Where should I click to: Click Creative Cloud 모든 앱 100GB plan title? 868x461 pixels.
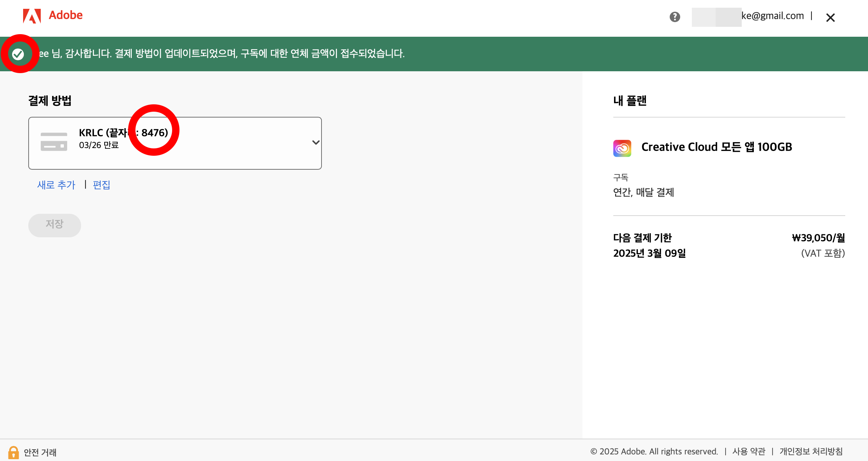pos(716,147)
